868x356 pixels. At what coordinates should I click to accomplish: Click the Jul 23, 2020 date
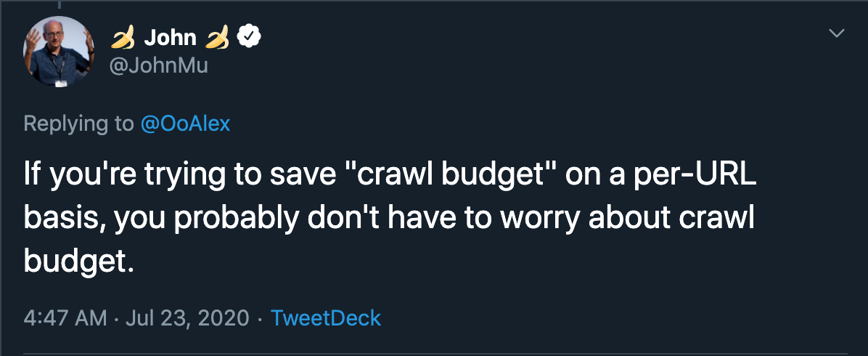point(187,317)
